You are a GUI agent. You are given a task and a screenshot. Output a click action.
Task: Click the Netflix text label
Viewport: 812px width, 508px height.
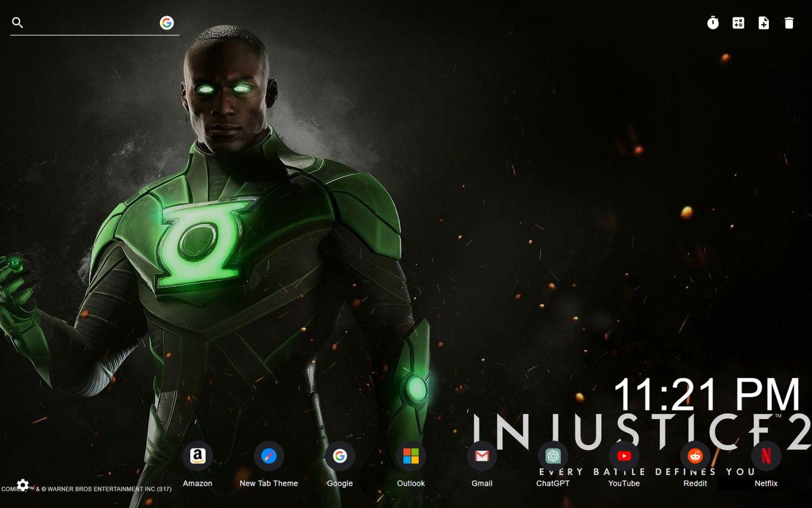pyautogui.click(x=766, y=483)
